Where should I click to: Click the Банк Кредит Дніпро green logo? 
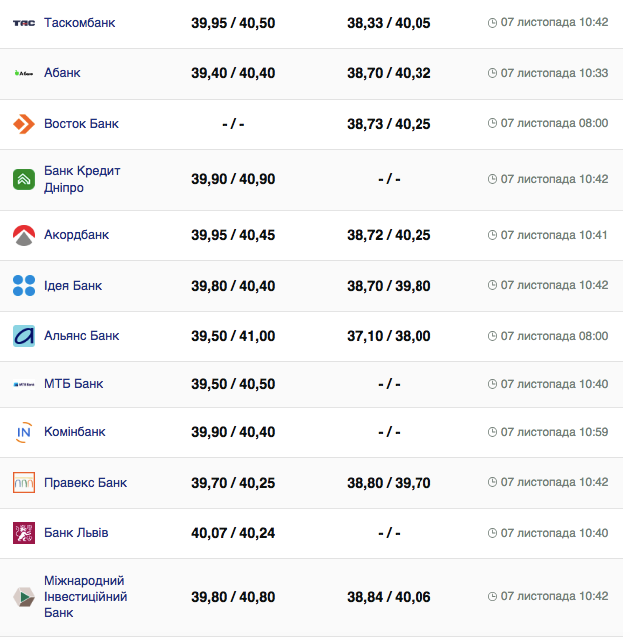tap(24, 179)
